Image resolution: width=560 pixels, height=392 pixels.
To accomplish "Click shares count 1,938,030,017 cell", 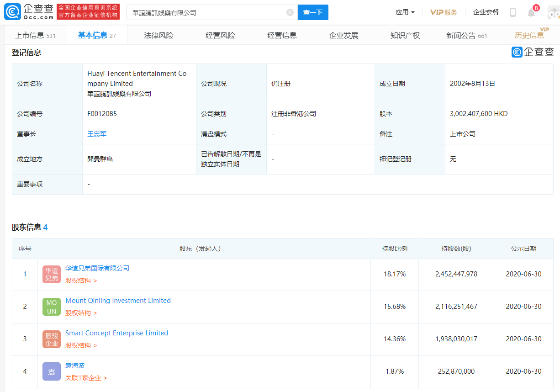I will coord(456,339).
